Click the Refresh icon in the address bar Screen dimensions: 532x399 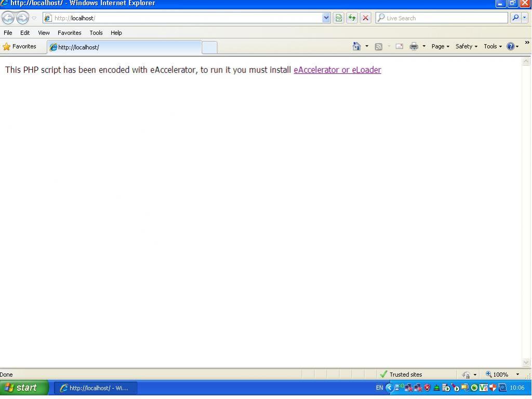tap(352, 18)
